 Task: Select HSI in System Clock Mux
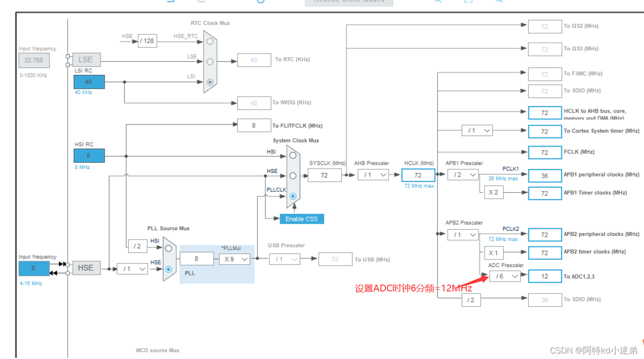(x=293, y=155)
